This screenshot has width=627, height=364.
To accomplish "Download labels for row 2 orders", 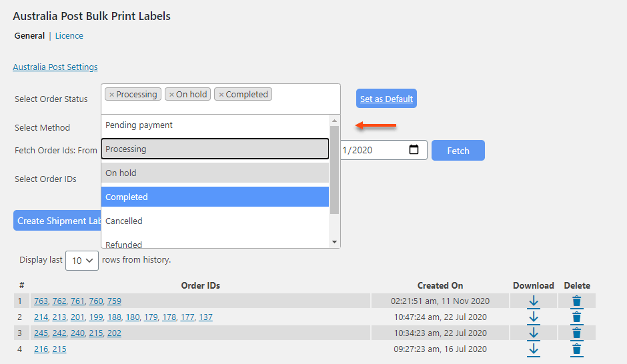I will coord(534,317).
